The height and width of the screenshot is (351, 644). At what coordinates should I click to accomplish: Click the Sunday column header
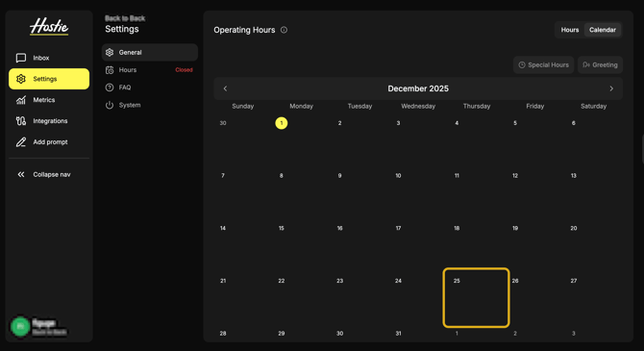click(243, 106)
